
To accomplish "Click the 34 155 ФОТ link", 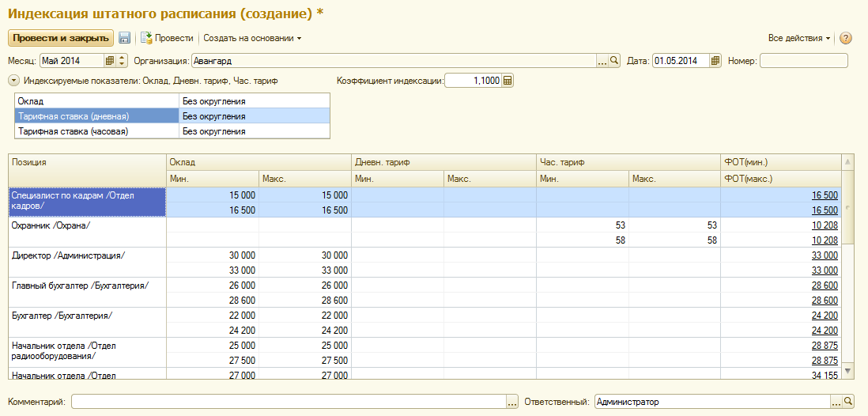I will pos(825,375).
